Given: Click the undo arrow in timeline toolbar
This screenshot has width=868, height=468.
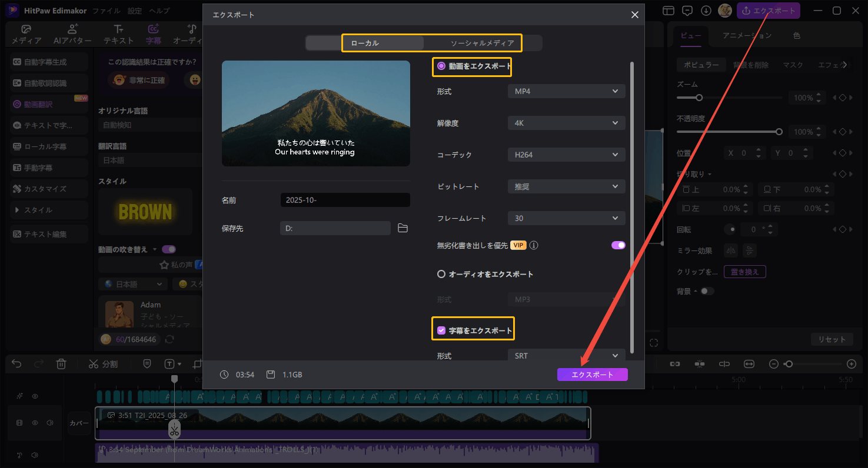Looking at the screenshot, I should click(x=16, y=364).
